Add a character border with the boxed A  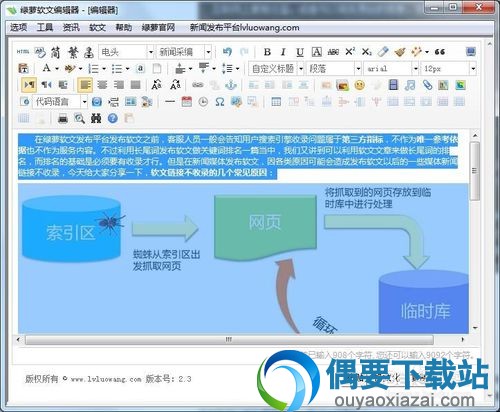coord(317,52)
